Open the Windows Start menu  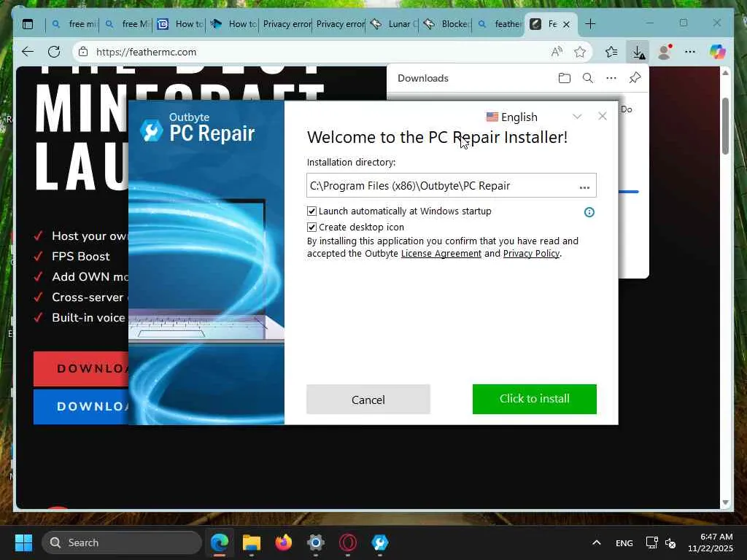point(23,542)
